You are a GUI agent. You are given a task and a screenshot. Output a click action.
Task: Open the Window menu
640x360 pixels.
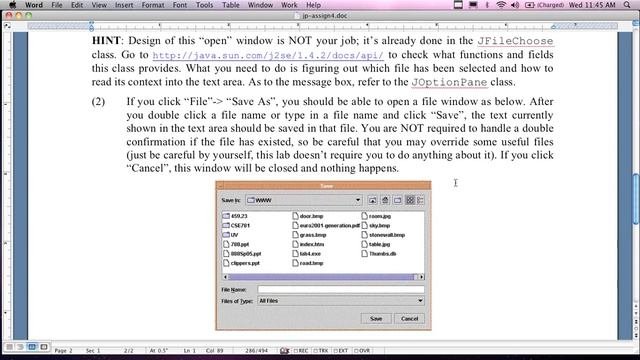point(260,5)
